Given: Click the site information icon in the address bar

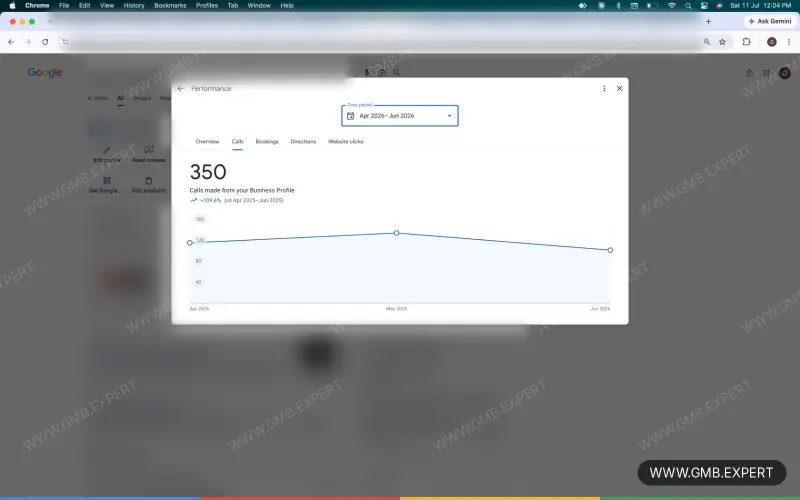Looking at the screenshot, I should pyautogui.click(x=65, y=42).
